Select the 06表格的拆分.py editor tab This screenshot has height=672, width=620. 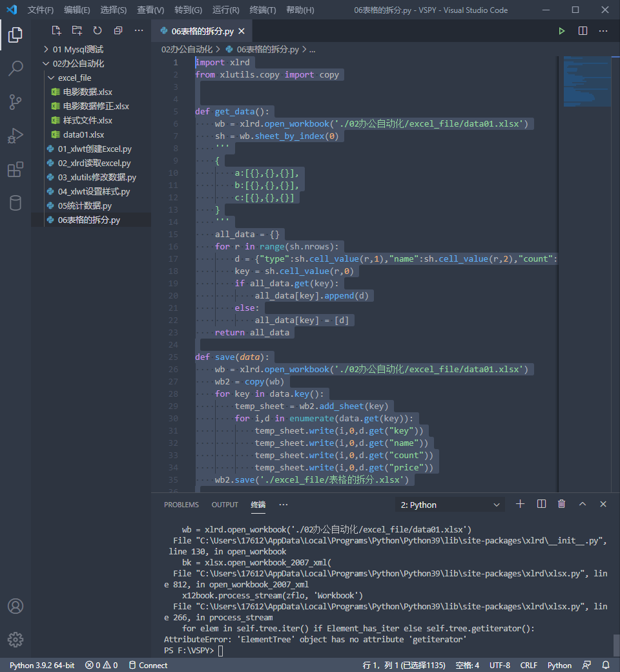(x=201, y=31)
